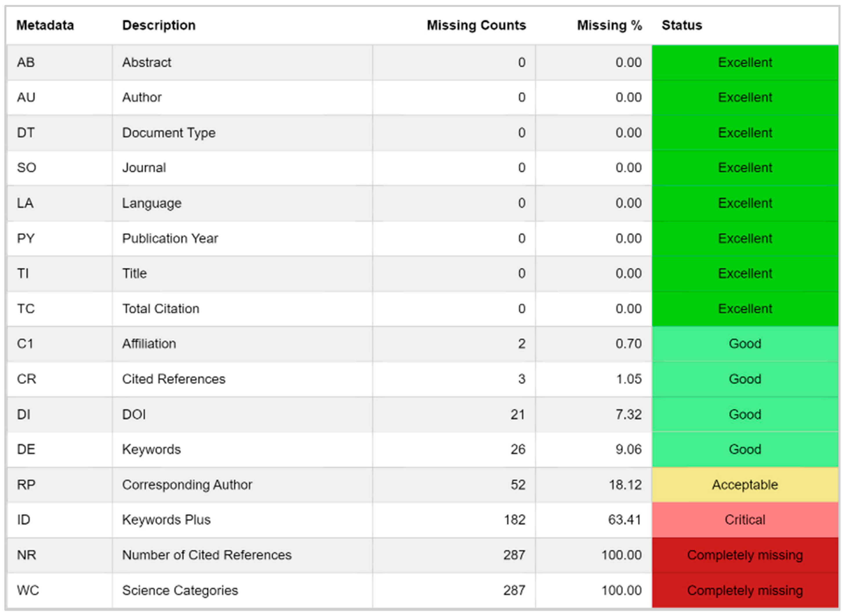Viewport: 846px width, 616px height.
Task: Click Completely missing status for NR row
Action: [745, 555]
